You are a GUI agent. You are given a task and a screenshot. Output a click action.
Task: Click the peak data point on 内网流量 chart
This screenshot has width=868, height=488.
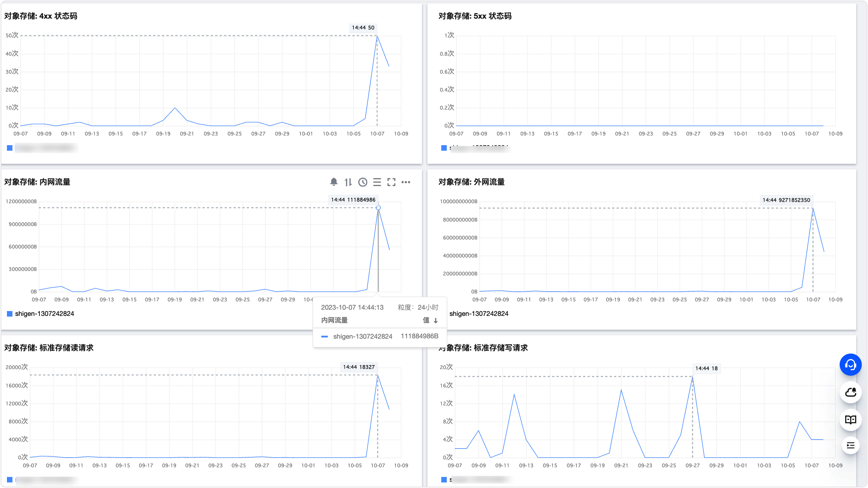[x=378, y=208]
